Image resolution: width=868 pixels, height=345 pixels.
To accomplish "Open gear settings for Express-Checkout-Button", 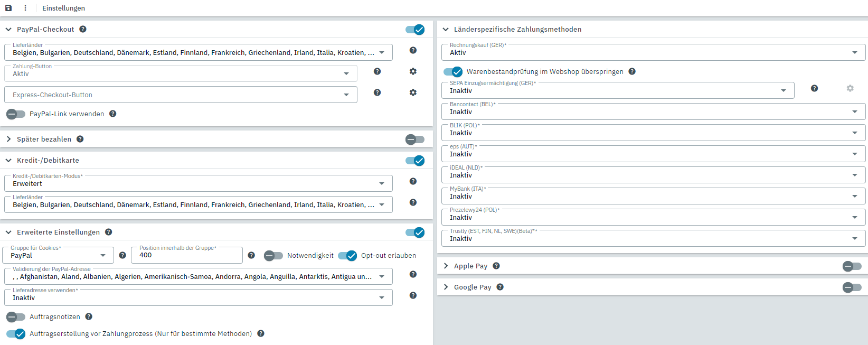I will point(413,92).
